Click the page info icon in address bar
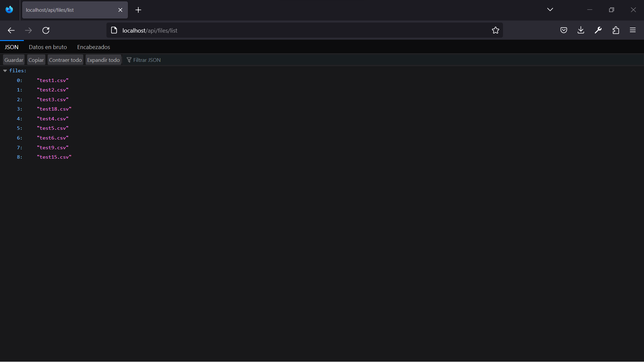This screenshot has width=644, height=362. 114,30
